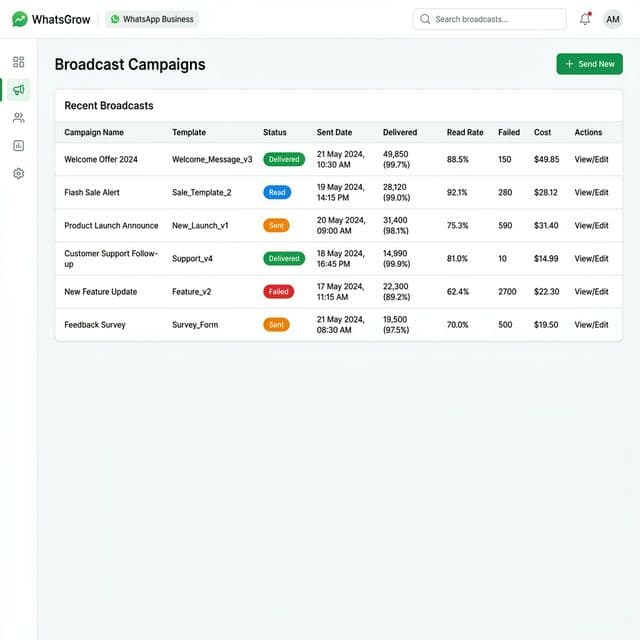Viewport: 640px width, 640px height.
Task: Click View/Edit for Flash Sale Alert
Action: point(591,193)
